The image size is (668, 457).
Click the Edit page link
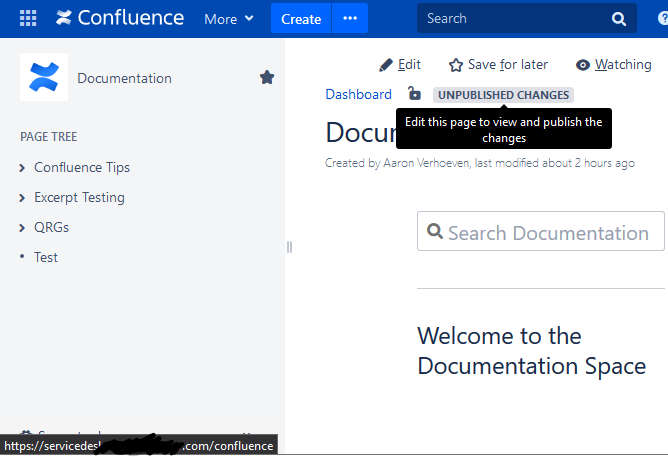(x=409, y=64)
